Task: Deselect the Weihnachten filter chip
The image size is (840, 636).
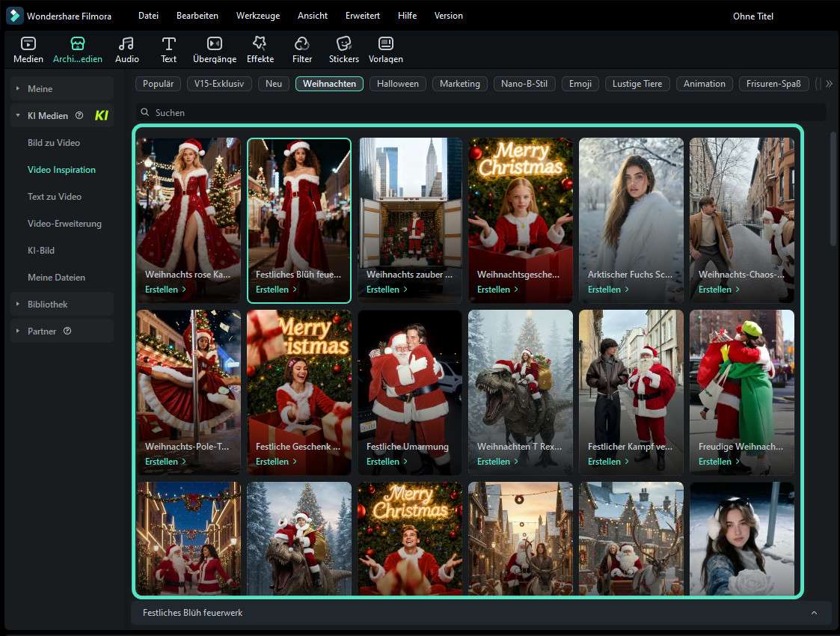Action: 329,83
